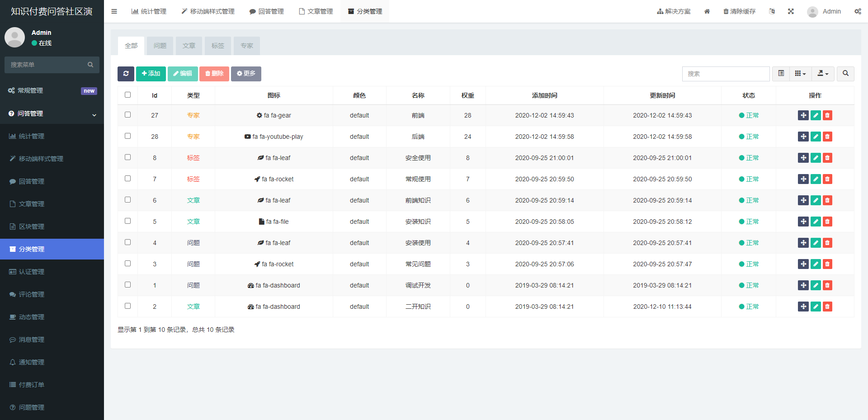This screenshot has height=420, width=868.
Task: Toggle fullscreen using the expand icon
Action: (791, 11)
